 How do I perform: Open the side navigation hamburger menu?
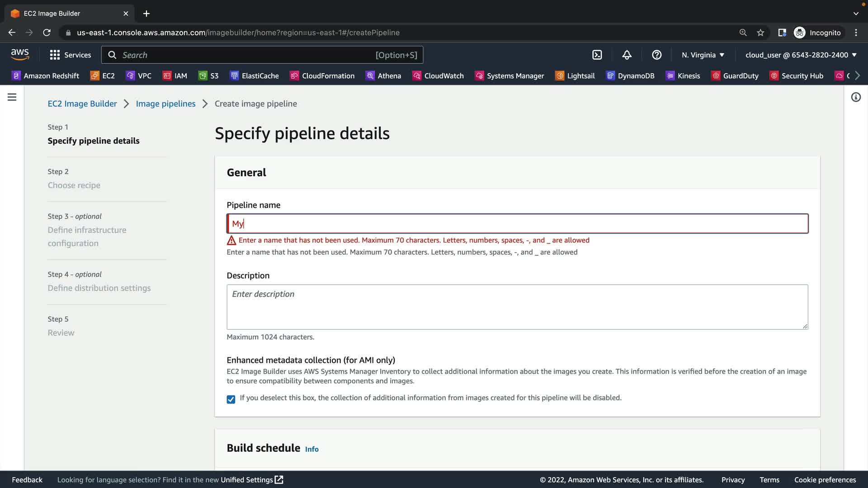click(12, 97)
